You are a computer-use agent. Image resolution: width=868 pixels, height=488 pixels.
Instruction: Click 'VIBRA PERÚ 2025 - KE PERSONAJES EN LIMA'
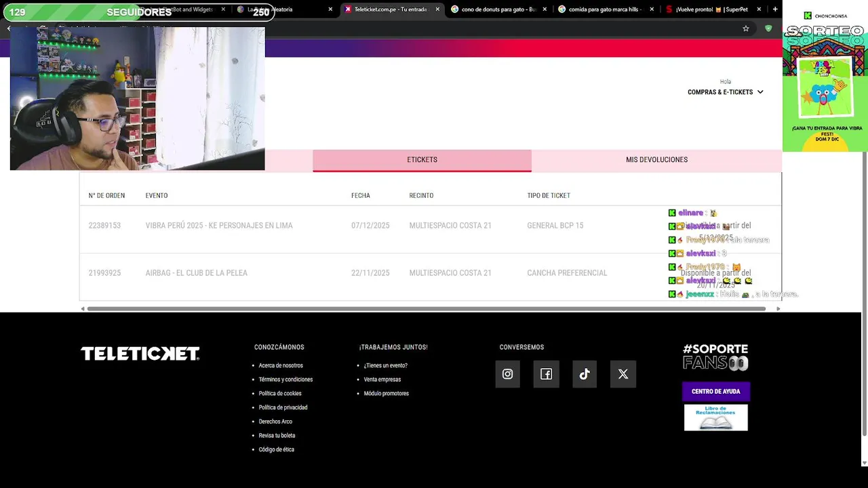(219, 226)
